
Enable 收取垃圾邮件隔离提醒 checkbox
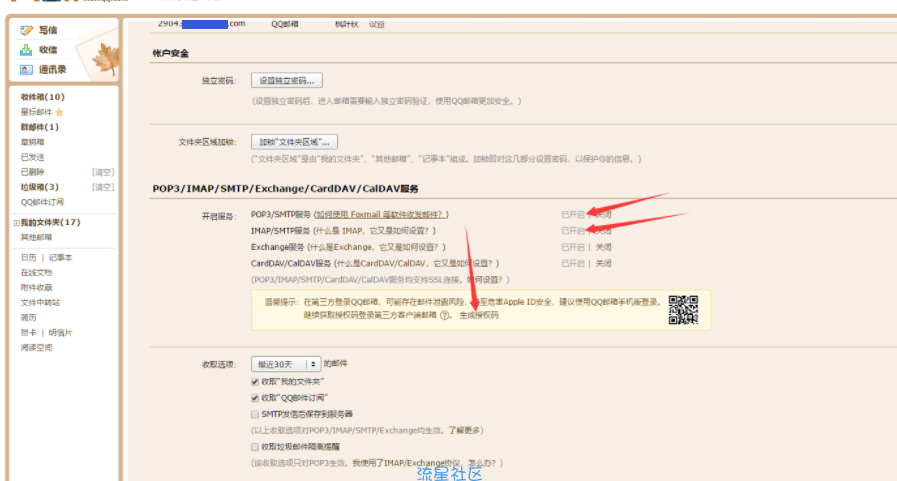click(x=255, y=447)
